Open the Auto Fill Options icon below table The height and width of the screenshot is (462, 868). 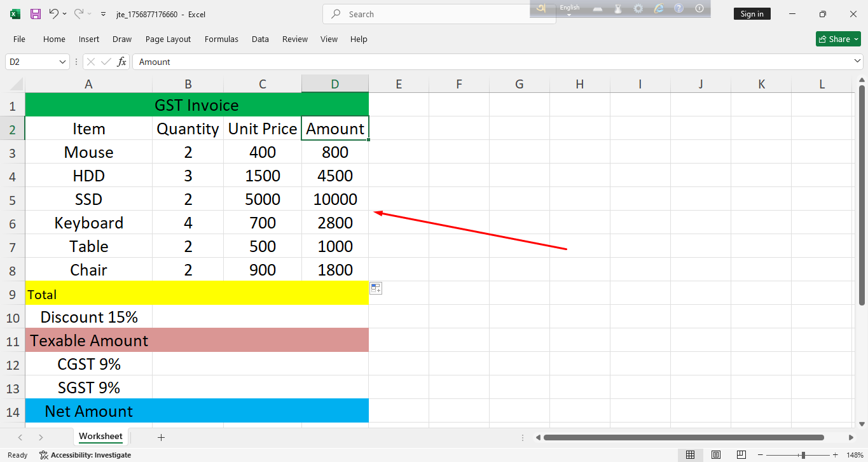376,289
